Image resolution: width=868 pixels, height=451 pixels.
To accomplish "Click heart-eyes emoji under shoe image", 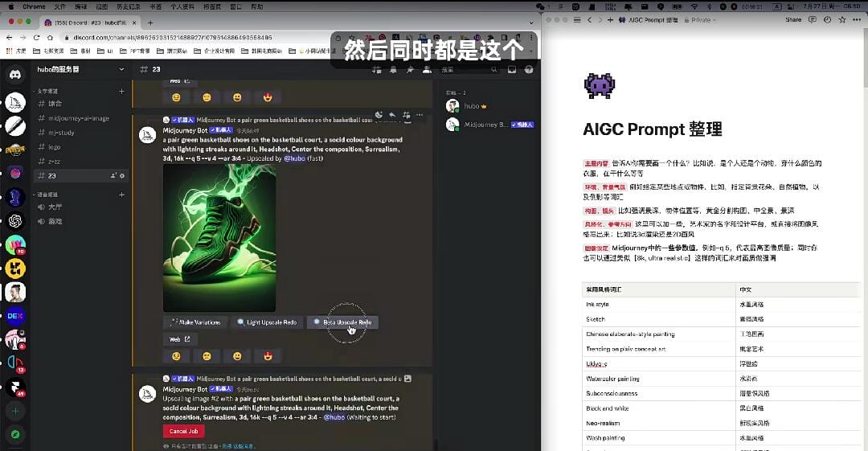I will point(268,356).
